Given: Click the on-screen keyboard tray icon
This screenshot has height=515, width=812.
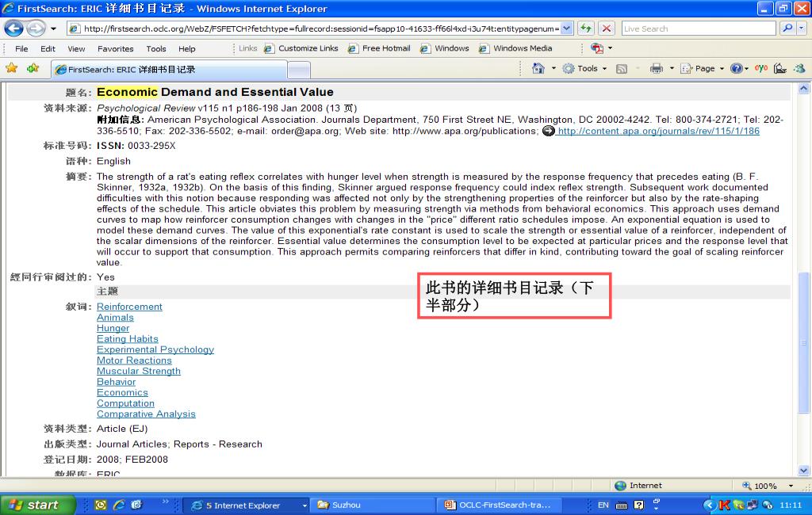Looking at the screenshot, I should tap(622, 505).
